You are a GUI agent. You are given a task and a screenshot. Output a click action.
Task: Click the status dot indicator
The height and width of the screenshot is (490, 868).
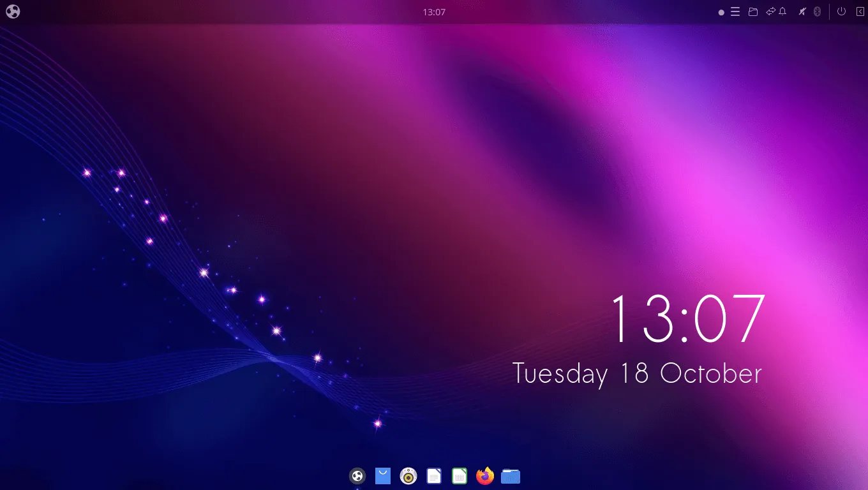click(721, 11)
